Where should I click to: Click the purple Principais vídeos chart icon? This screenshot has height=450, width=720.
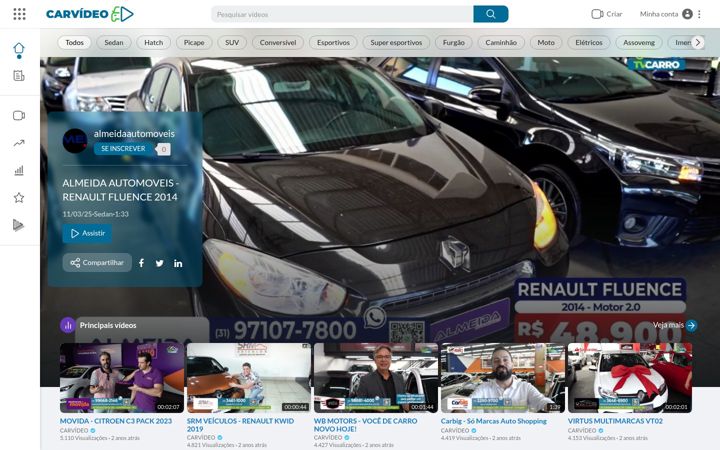pyautogui.click(x=68, y=326)
